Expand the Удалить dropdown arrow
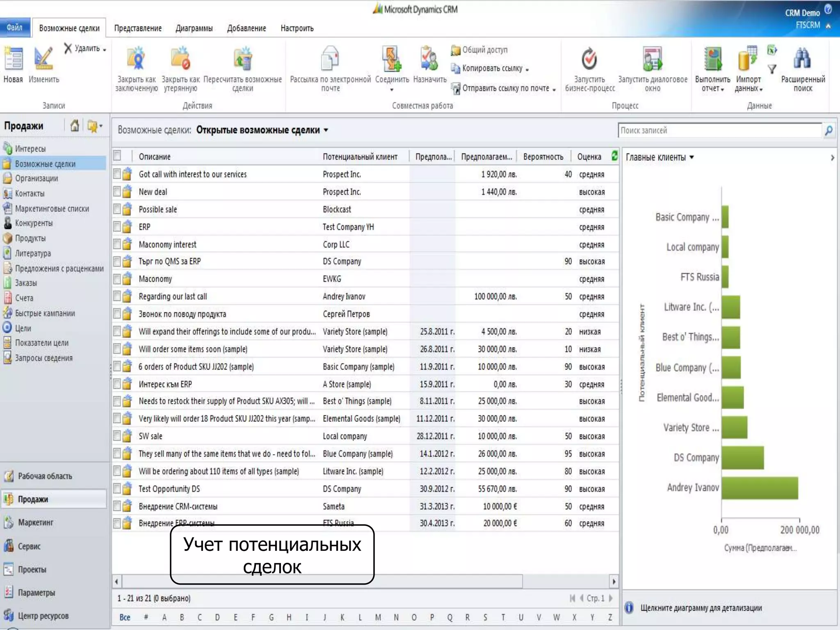The image size is (840, 630). [105, 50]
